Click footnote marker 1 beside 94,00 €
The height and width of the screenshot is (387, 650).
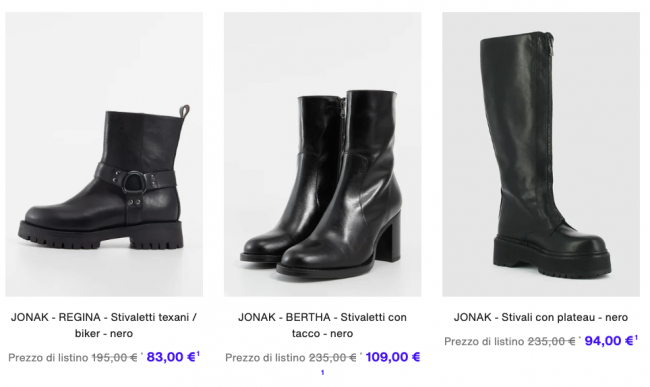(636, 338)
